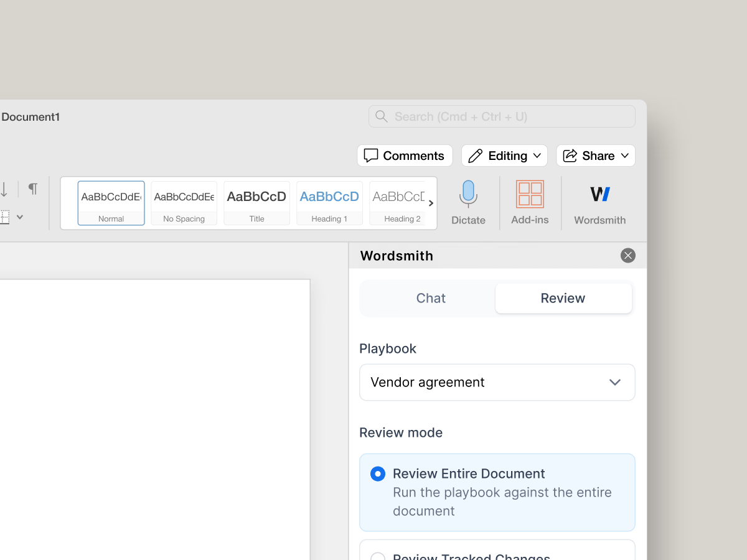Toggle paragraph marks with the pilcrow icon
Image resolution: width=747 pixels, height=560 pixels.
[33, 189]
